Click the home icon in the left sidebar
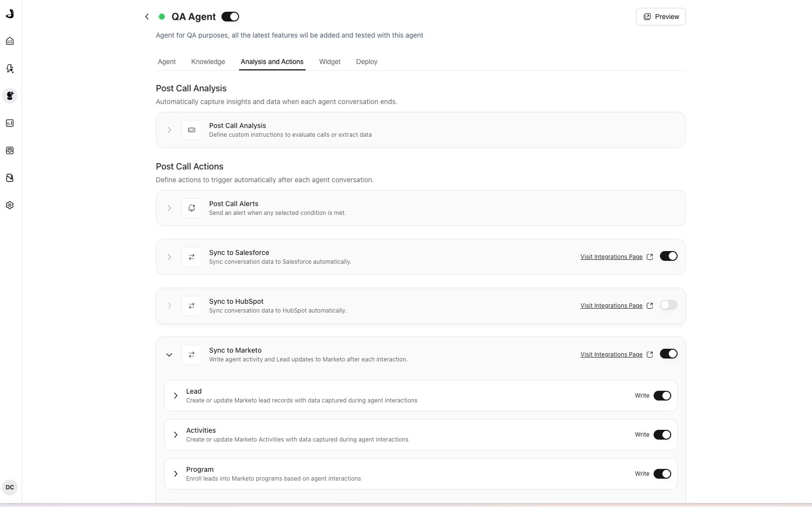This screenshot has width=812, height=507. [10, 41]
